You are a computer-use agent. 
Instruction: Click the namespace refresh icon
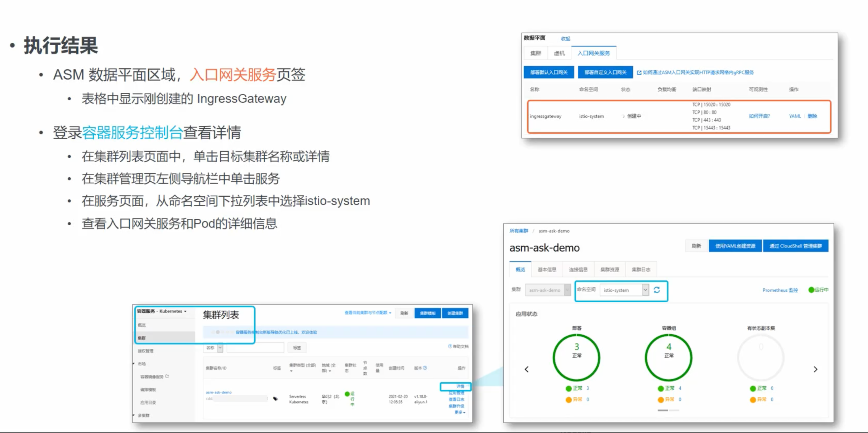click(656, 290)
